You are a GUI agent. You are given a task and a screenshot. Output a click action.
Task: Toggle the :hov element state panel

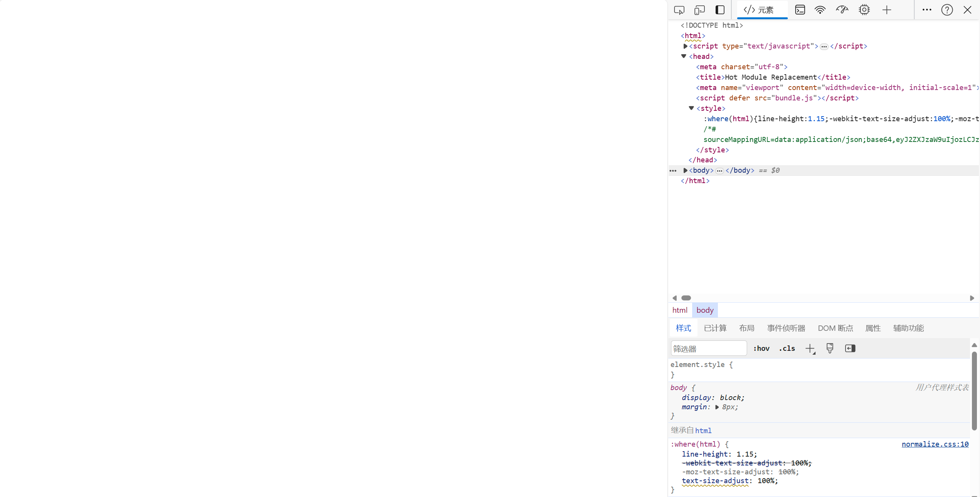pos(761,349)
